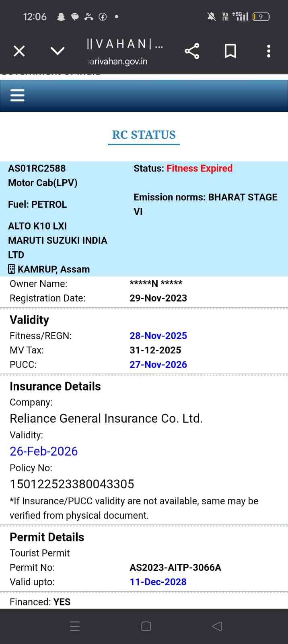Open the hamburger navigation menu

[x=17, y=95]
